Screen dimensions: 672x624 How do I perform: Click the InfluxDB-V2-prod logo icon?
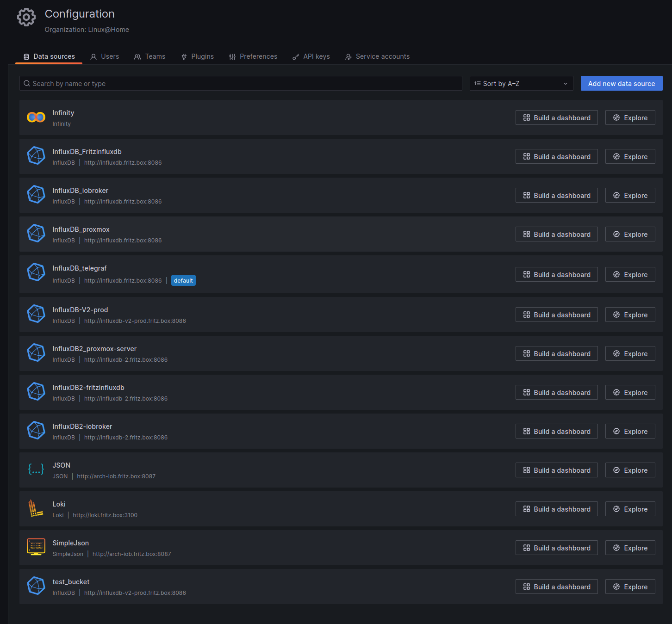click(x=36, y=314)
